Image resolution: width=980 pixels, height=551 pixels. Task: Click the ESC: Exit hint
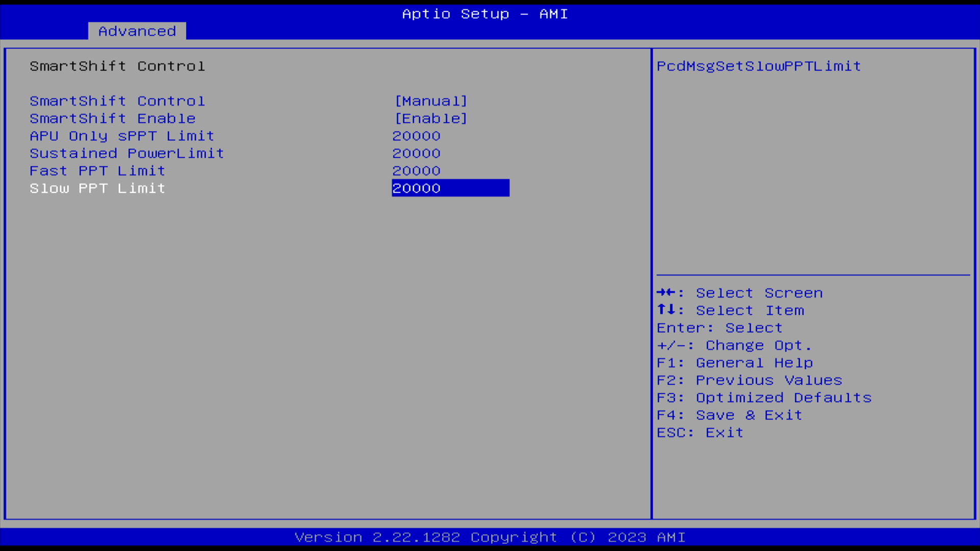pyautogui.click(x=700, y=433)
